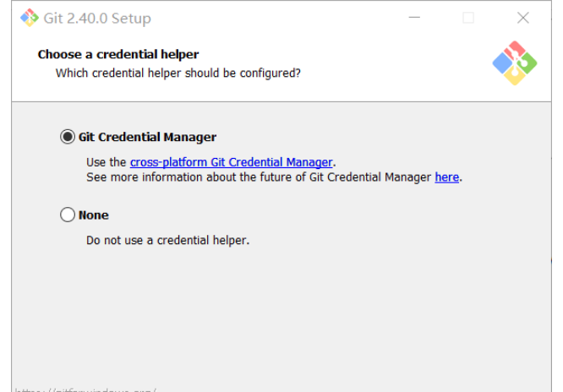Minimize the Git Setup window
The image size is (563, 392).
(x=415, y=18)
